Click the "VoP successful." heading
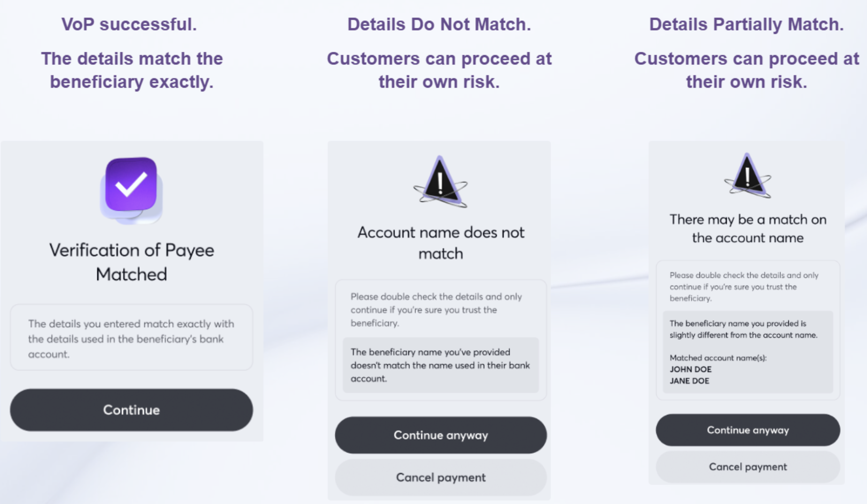The height and width of the screenshot is (504, 867). pyautogui.click(x=129, y=24)
